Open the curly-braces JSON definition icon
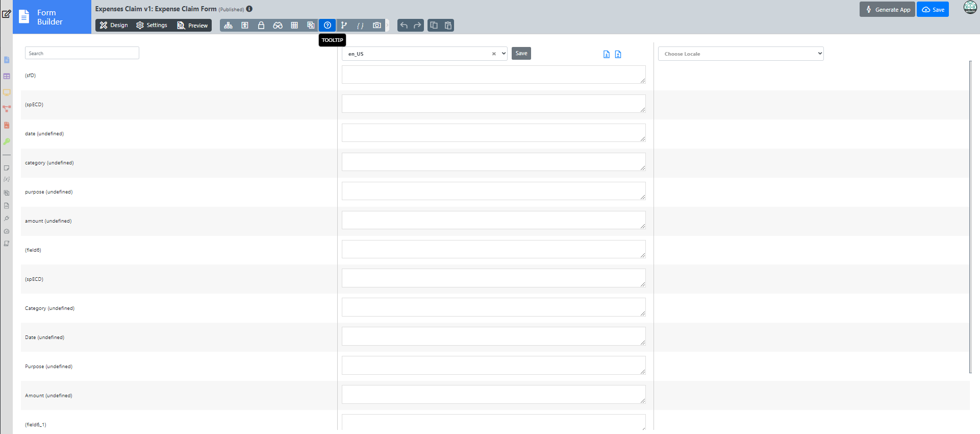Viewport: 980px width, 434px height. (360, 26)
